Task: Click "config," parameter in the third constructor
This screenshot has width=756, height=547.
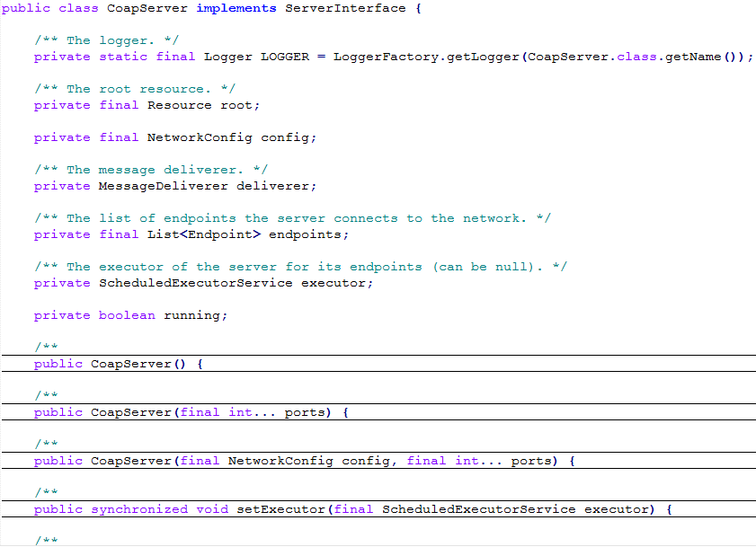Action: coord(369,461)
